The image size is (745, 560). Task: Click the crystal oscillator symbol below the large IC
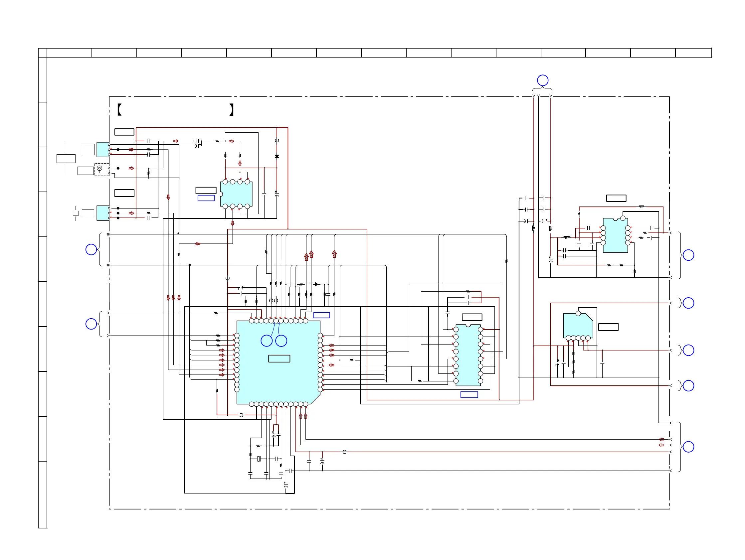pyautogui.click(x=259, y=459)
